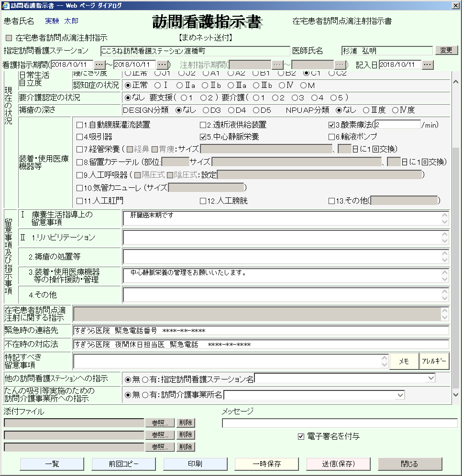Click アレルギー button
Viewport: 462px width, 476px height.
click(x=434, y=361)
